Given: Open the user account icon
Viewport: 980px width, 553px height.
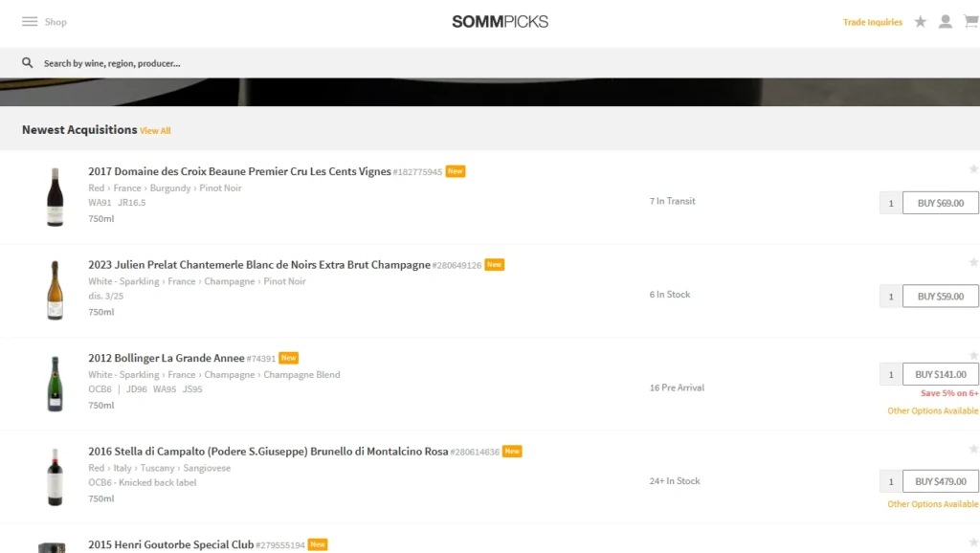Looking at the screenshot, I should (945, 22).
